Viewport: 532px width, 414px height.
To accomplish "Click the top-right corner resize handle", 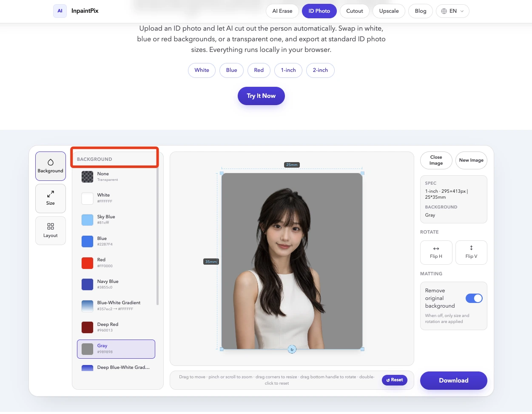I will click(x=362, y=173).
